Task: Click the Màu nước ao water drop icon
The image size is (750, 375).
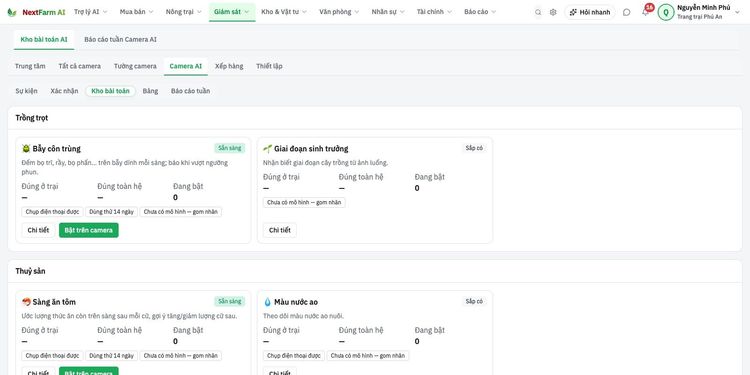Action: point(267,302)
